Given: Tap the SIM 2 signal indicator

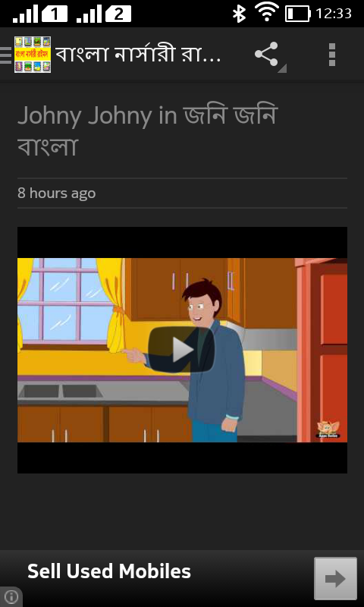Looking at the screenshot, I should [x=104, y=14].
